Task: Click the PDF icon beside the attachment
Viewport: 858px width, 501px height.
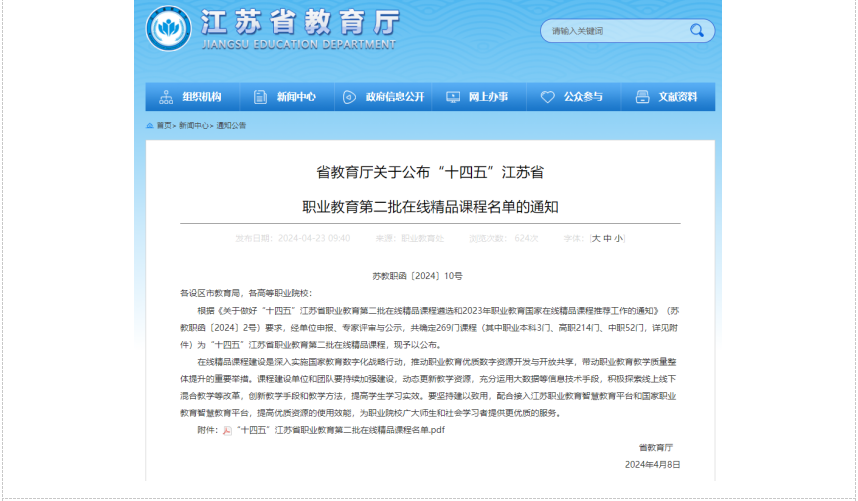Action: pyautogui.click(x=227, y=430)
